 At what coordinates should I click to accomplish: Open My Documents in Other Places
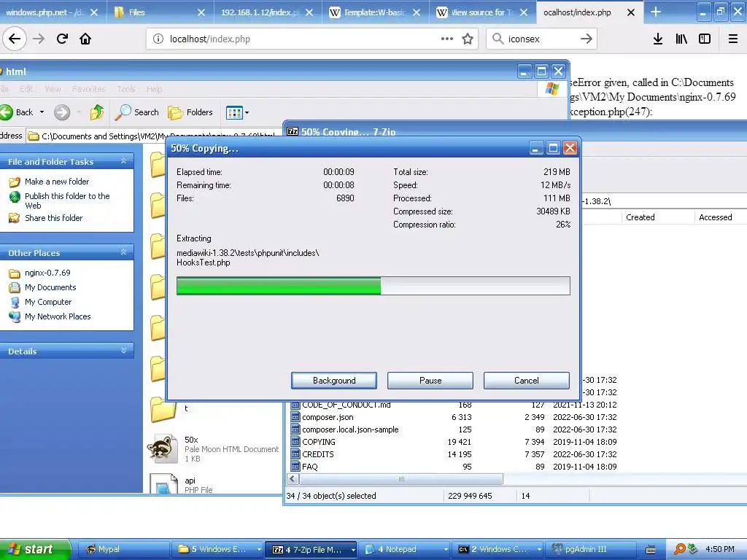(x=50, y=287)
